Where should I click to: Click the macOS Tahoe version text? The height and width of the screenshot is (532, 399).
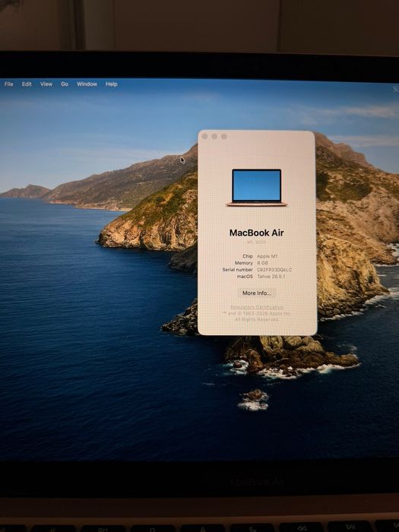click(271, 277)
